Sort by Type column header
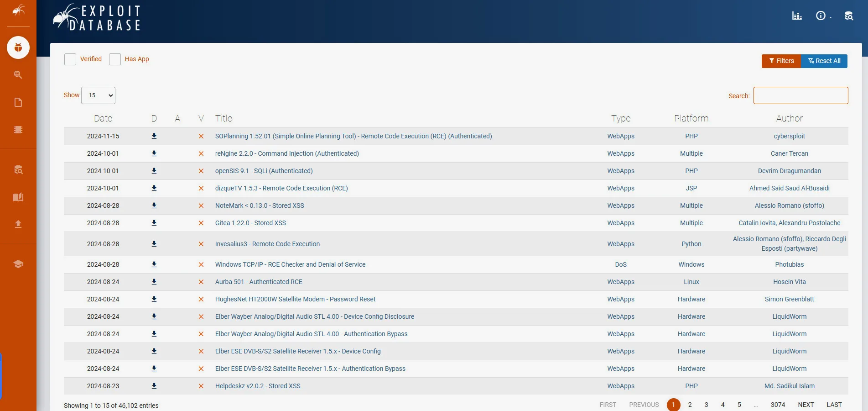Viewport: 868px width, 411px height. [x=621, y=118]
